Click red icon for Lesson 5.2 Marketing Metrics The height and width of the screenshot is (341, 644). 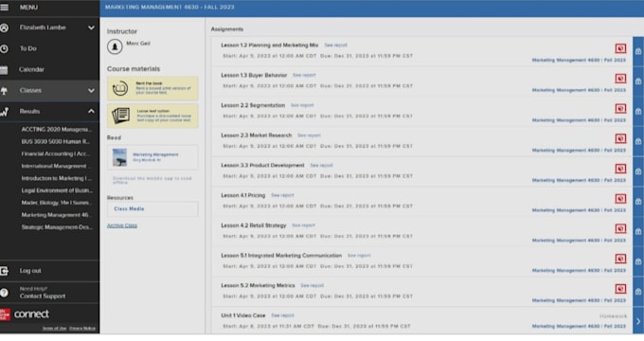tap(620, 288)
